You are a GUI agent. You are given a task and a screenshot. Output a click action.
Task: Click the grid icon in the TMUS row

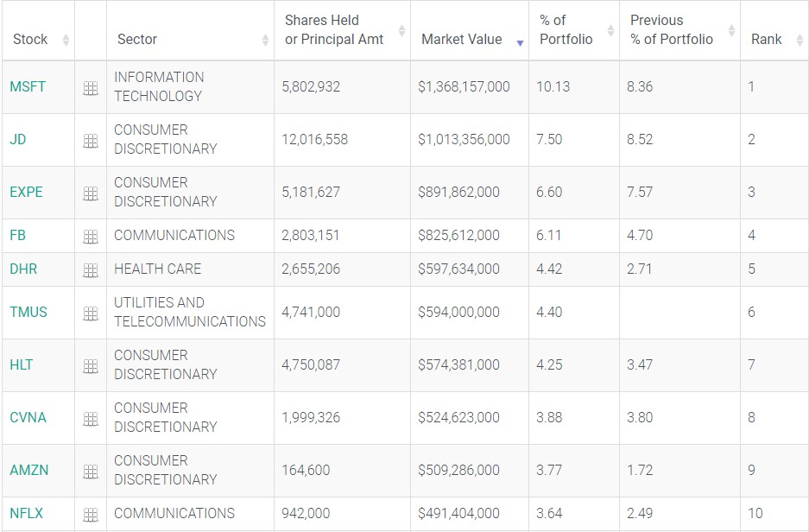[91, 313]
